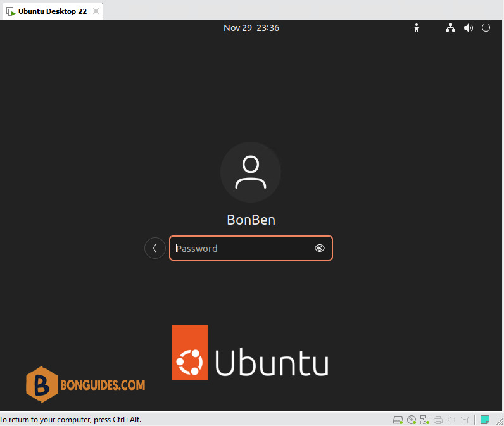Click the wired network status icon
Image resolution: width=504 pixels, height=426 pixels.
coord(450,28)
